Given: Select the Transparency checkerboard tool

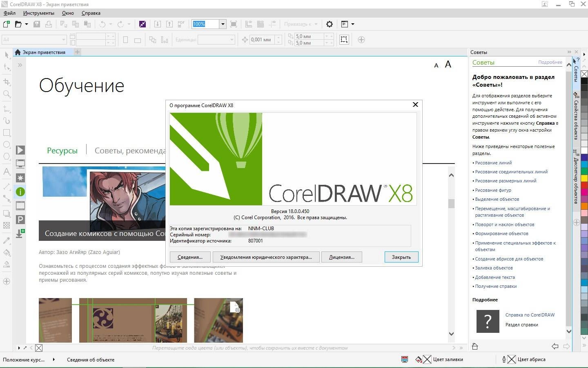Looking at the screenshot, I should click(7, 225).
